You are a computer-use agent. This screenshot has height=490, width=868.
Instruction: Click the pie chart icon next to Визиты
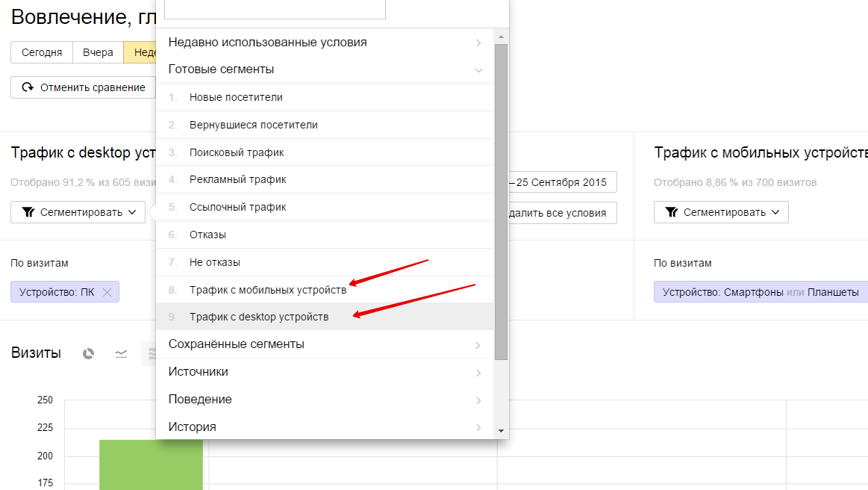[x=88, y=353]
